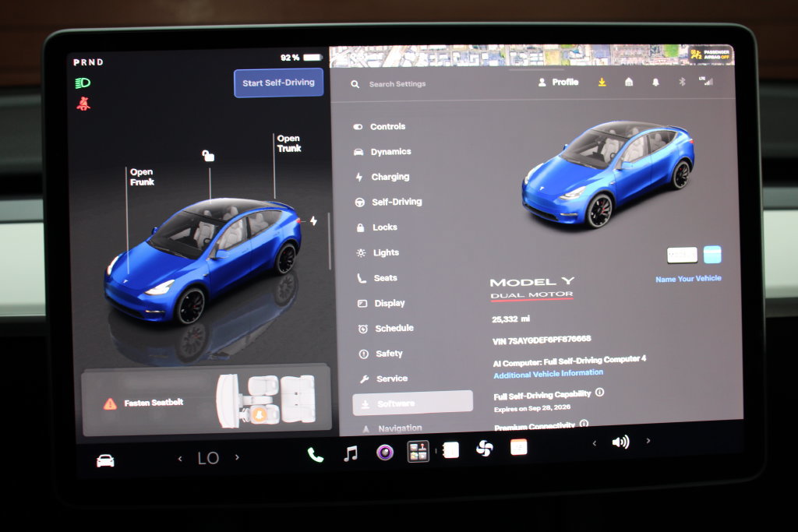Screen dimensions: 798x532
Task: Tap the speaker volume icon
Action: (620, 442)
